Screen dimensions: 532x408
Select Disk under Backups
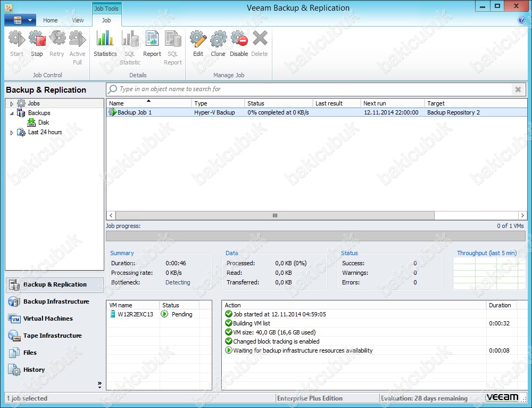point(44,123)
